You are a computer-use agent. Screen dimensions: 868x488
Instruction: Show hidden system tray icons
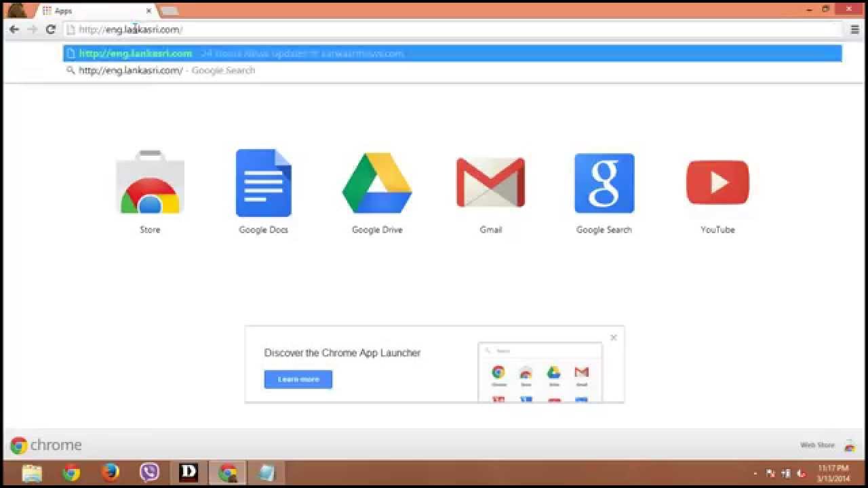(x=755, y=474)
